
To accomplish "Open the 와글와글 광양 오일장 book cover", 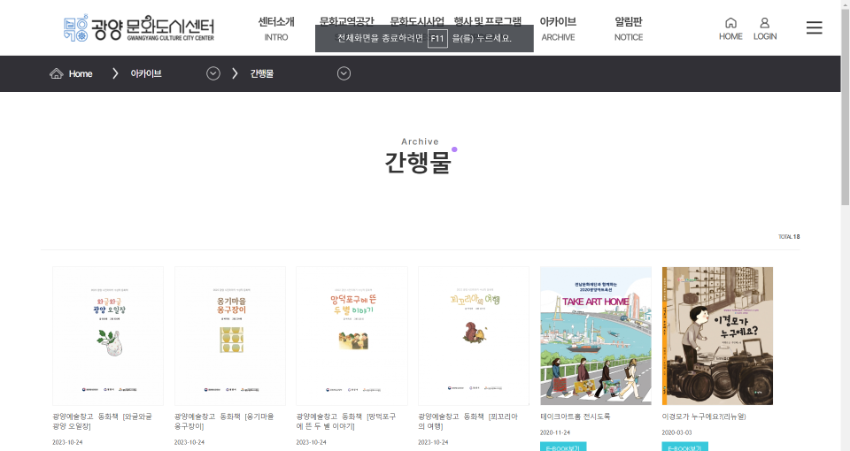I will 108,335.
